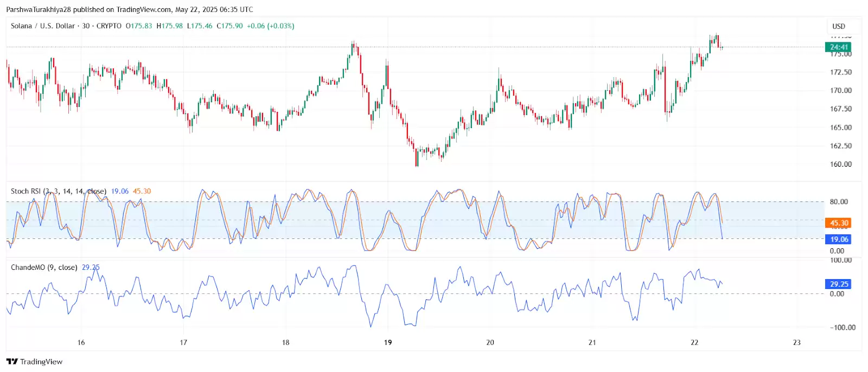Click the 80.00 level on Stoch RSI axis
The height and width of the screenshot is (372, 868).
click(839, 201)
